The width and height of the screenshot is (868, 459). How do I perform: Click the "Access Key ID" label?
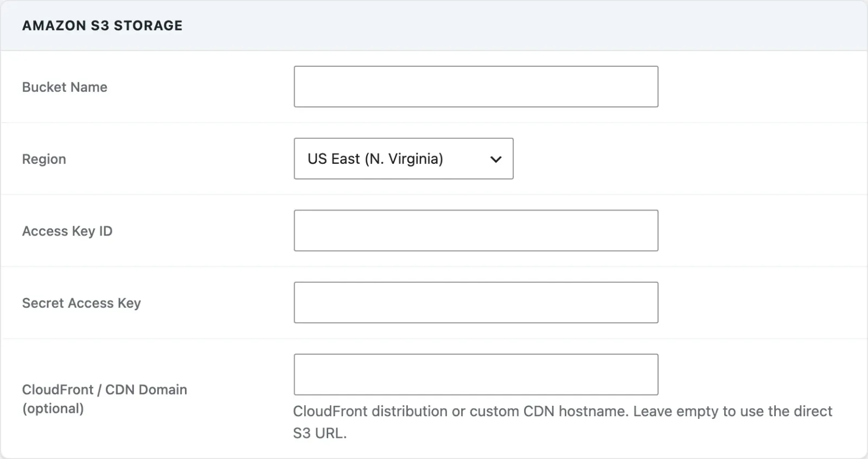(x=67, y=231)
